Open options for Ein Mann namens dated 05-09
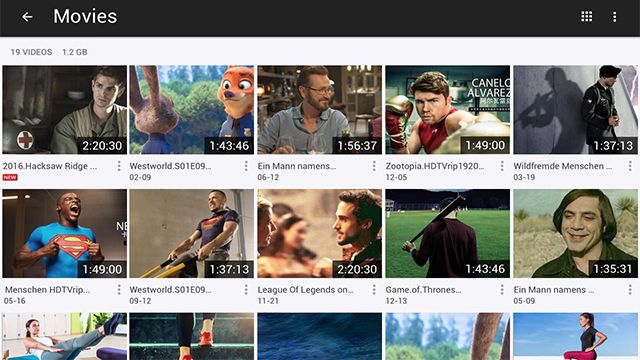This screenshot has width=640, height=360. (630, 289)
